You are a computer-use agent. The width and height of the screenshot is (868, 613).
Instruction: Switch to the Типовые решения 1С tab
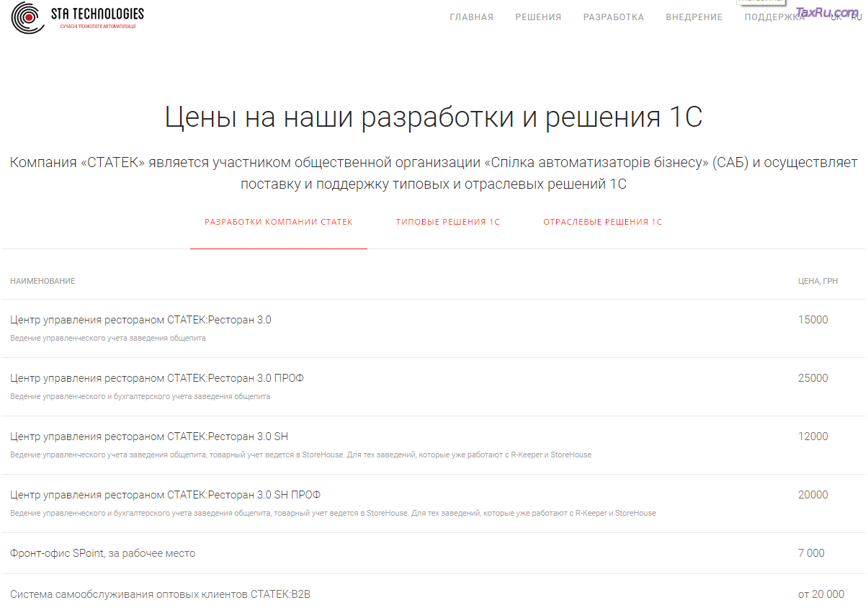tap(447, 222)
